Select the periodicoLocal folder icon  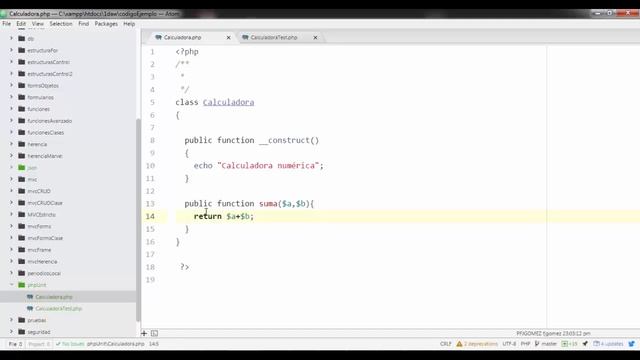[x=22, y=273]
